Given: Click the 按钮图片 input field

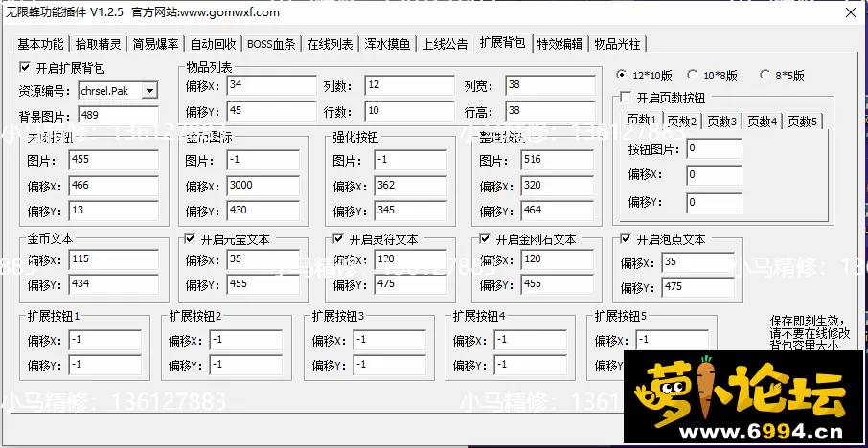Looking at the screenshot, I should click(x=714, y=148).
